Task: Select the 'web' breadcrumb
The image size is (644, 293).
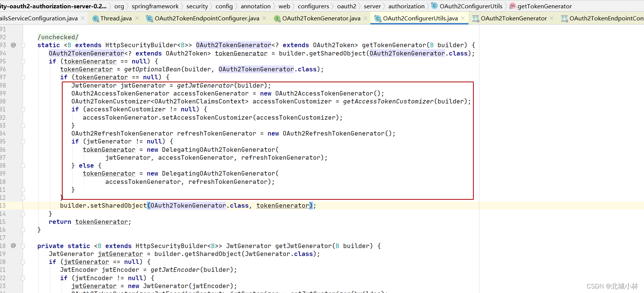Action: 284,6
